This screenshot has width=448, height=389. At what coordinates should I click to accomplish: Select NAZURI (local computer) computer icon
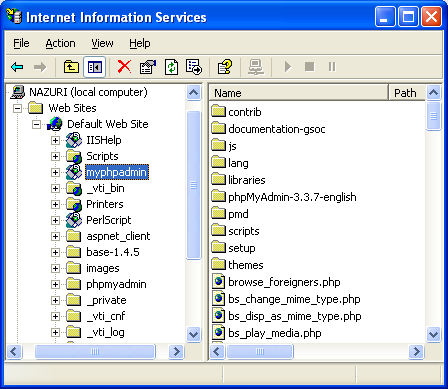tap(18, 92)
